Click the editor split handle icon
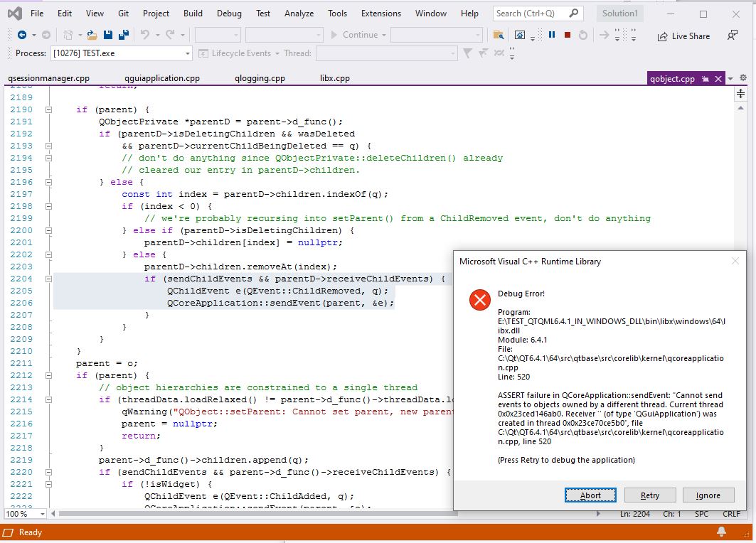The height and width of the screenshot is (543, 756). coord(740,94)
